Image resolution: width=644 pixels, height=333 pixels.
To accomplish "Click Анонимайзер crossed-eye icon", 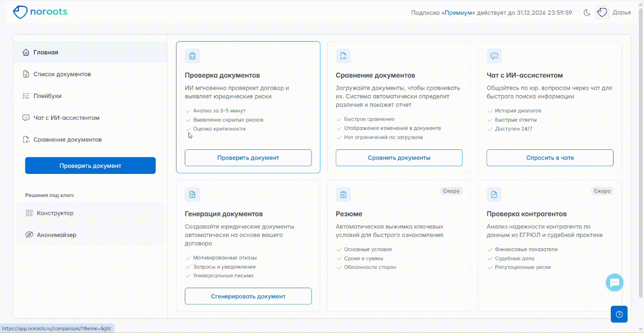I will tap(29, 235).
